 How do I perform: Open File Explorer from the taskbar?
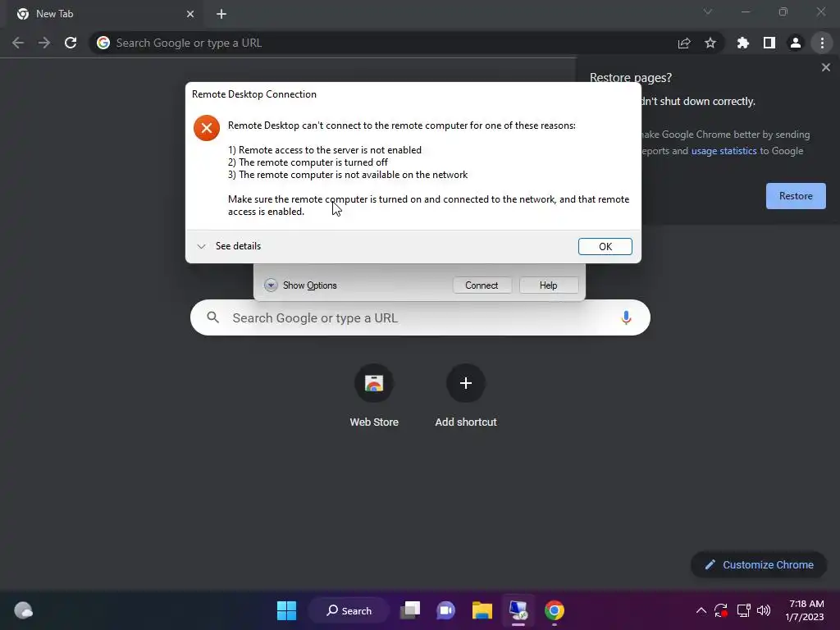pyautogui.click(x=482, y=610)
